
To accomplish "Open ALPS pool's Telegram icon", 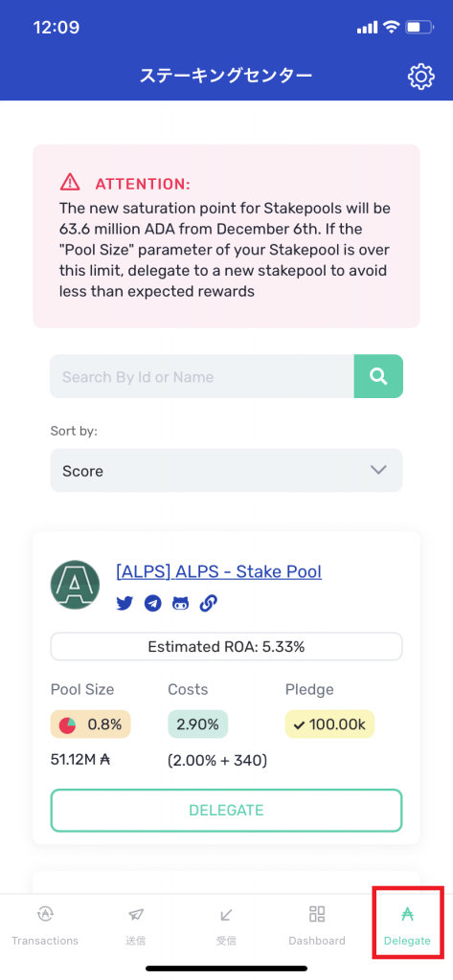I will point(152,604).
